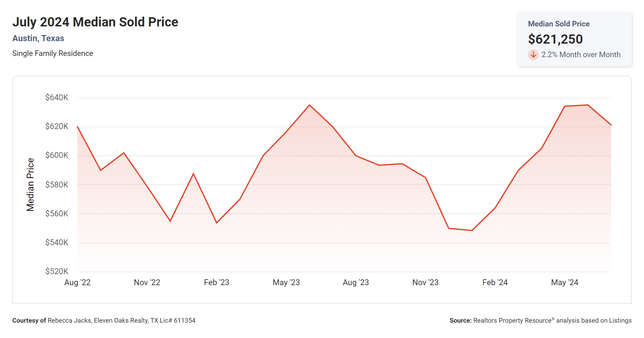Click the Feb '24 x-axis label
644x338 pixels.
495,282
